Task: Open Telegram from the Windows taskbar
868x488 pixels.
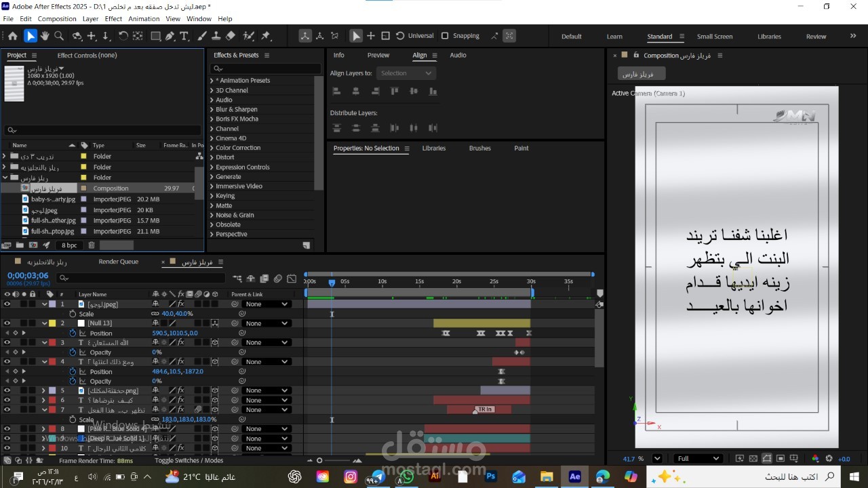Action: point(378,476)
